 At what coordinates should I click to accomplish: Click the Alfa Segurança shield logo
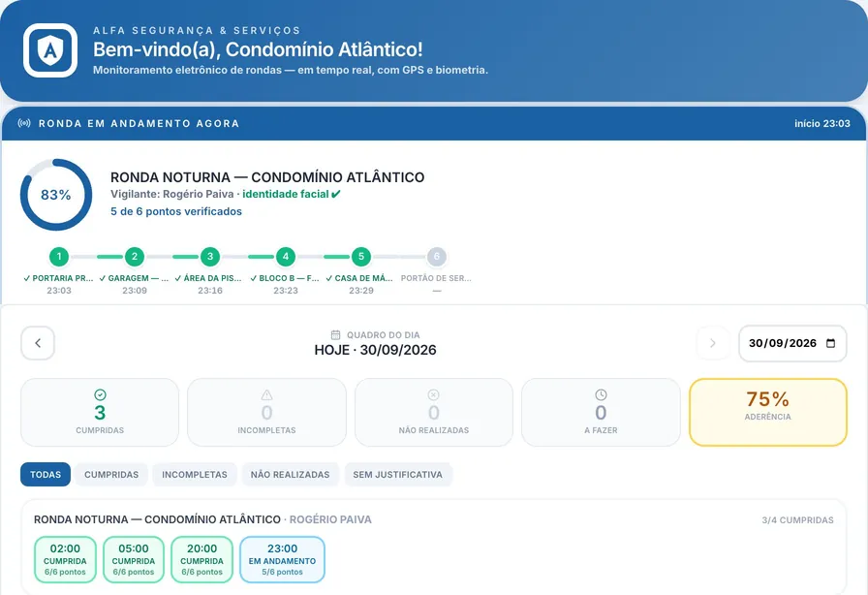pos(50,50)
